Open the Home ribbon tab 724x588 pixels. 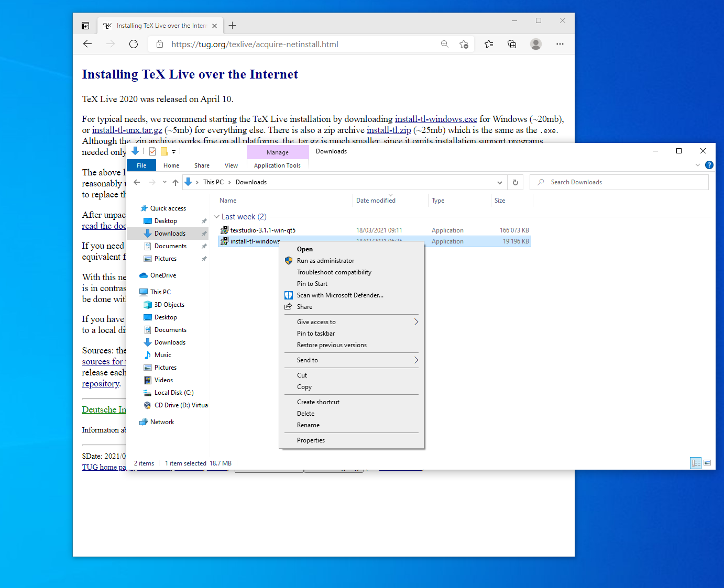coord(171,165)
